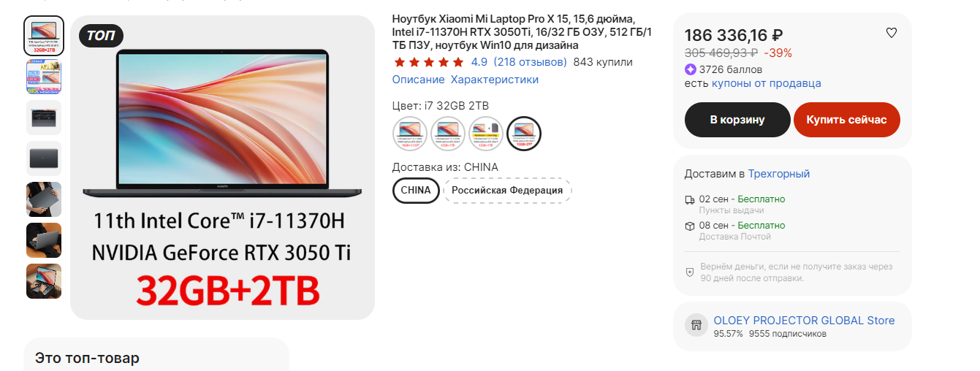This screenshot has height=371, width=980.
Task: Click the five-star rating icons
Action: coord(428,62)
